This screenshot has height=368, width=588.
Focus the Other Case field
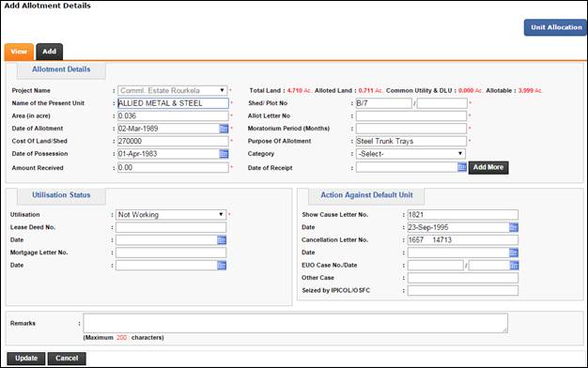[x=463, y=278]
